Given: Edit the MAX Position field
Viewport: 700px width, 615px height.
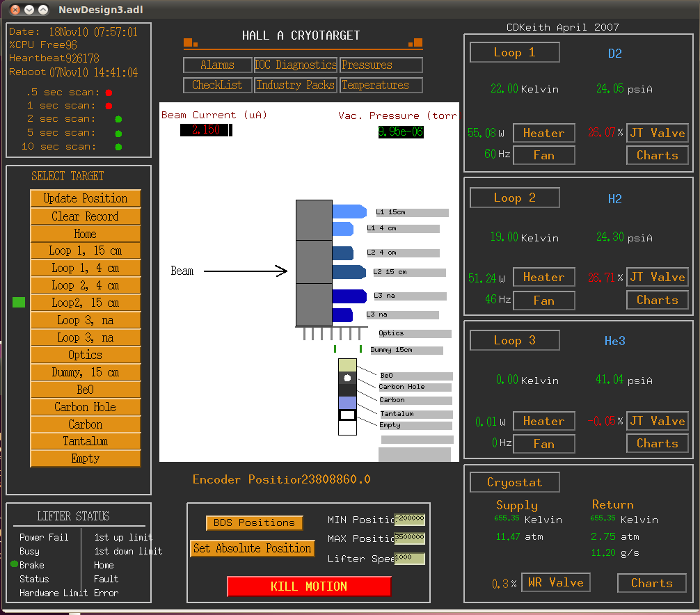Looking at the screenshot, I should pyautogui.click(x=409, y=538).
